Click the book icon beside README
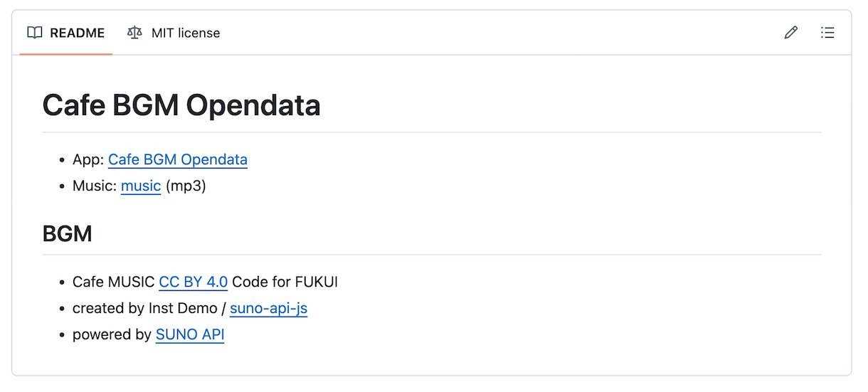 35,33
